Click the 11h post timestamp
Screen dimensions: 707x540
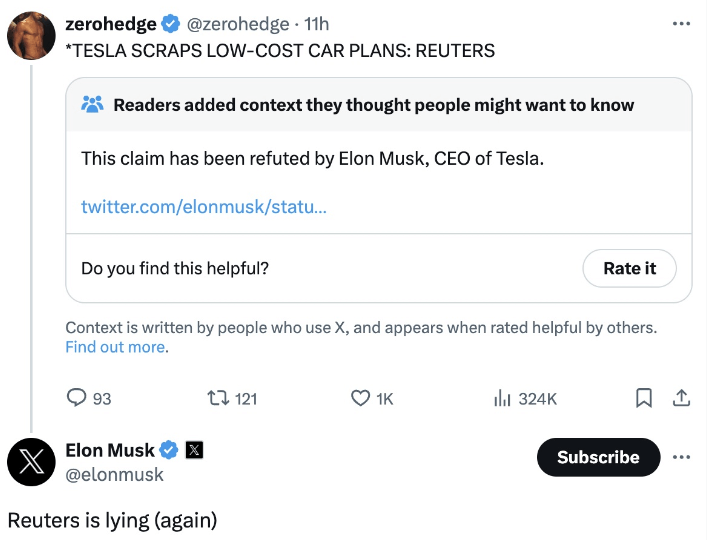click(316, 23)
